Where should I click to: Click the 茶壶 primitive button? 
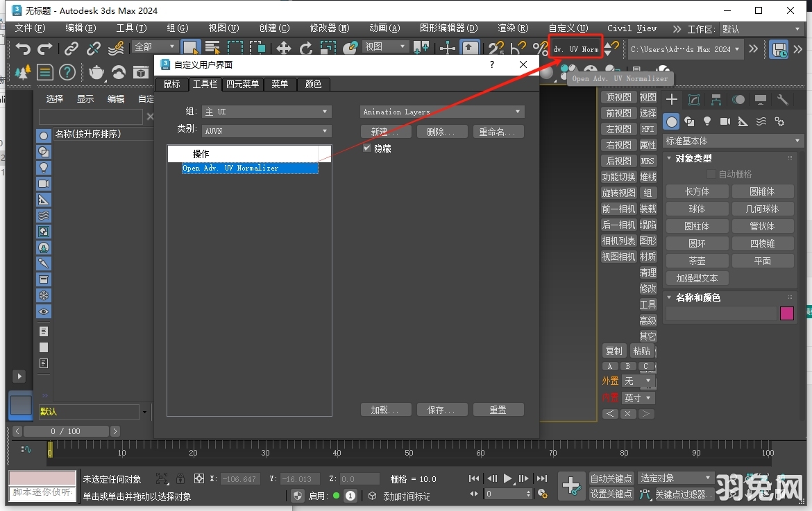(x=697, y=260)
